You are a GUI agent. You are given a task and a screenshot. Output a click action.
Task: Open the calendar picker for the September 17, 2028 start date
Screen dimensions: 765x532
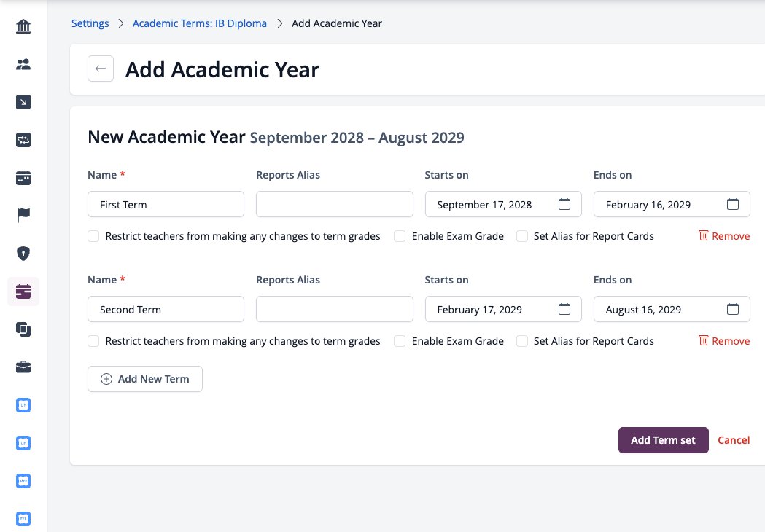(x=564, y=204)
